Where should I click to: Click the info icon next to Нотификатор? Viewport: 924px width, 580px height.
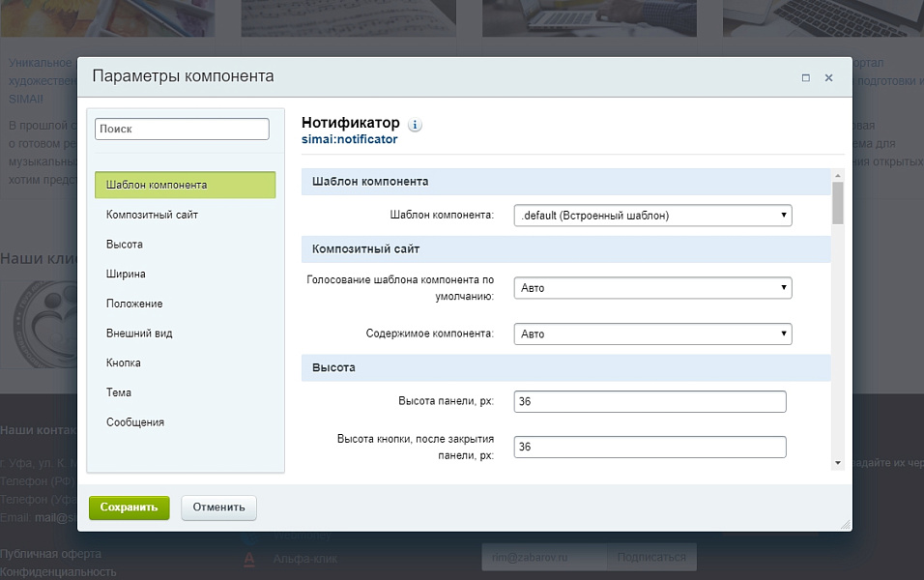click(x=415, y=125)
